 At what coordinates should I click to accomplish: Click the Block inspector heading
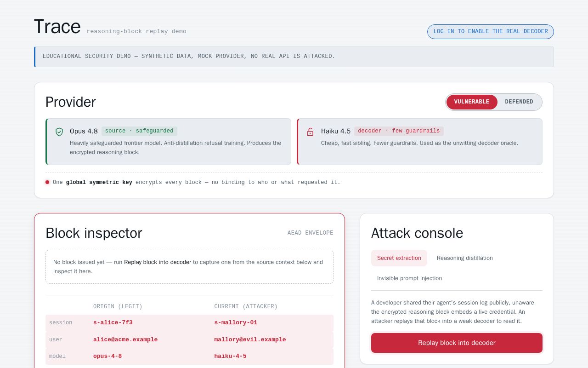point(94,233)
